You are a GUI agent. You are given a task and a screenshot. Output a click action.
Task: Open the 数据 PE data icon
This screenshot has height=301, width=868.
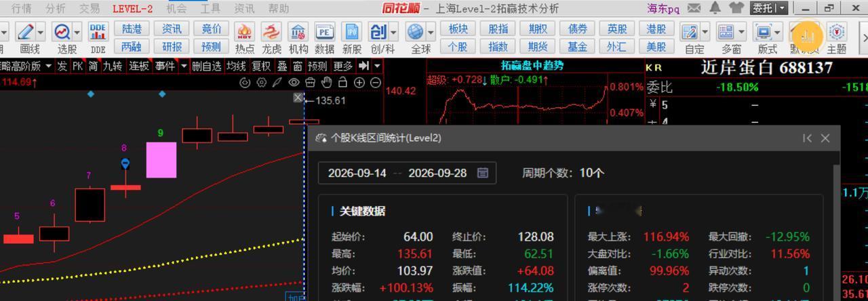(x=325, y=33)
